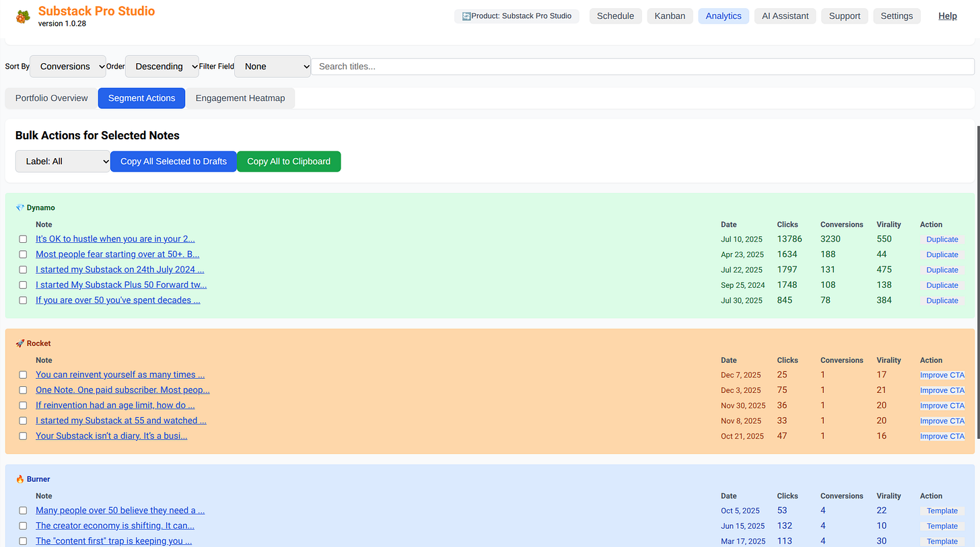Click the Burner segment heading
The image size is (980, 547).
[33, 480]
